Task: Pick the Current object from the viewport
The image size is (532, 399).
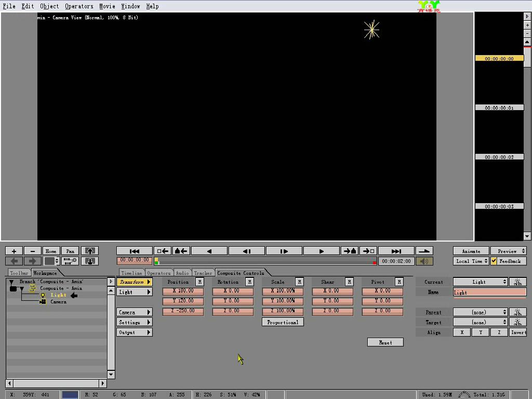Action: click(518, 282)
